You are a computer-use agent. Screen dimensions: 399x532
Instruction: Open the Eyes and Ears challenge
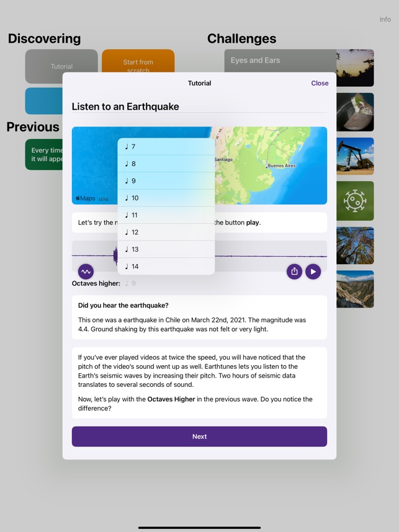coord(280,60)
